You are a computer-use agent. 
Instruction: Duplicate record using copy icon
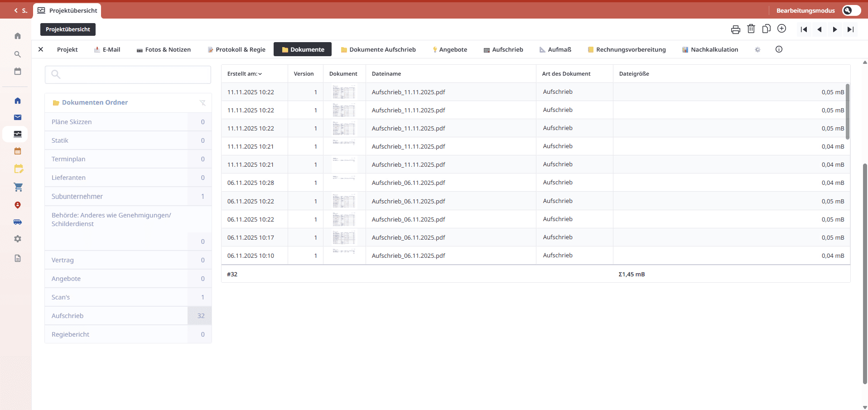766,29
